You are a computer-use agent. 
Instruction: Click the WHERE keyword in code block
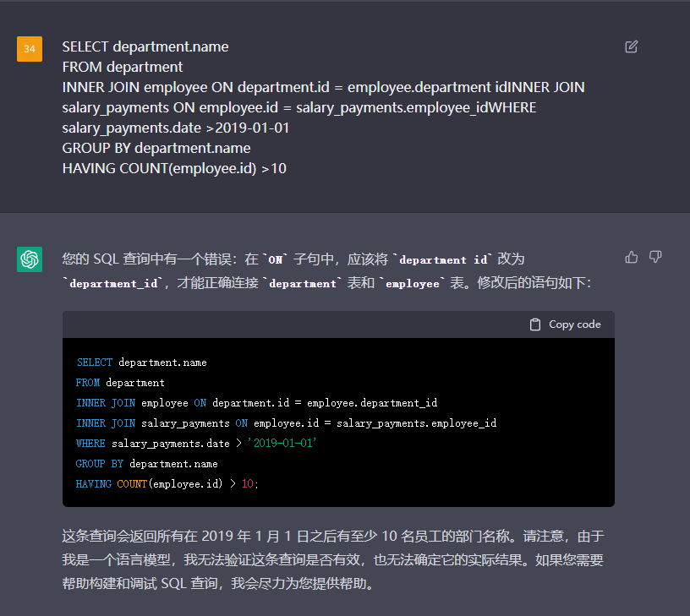90,444
